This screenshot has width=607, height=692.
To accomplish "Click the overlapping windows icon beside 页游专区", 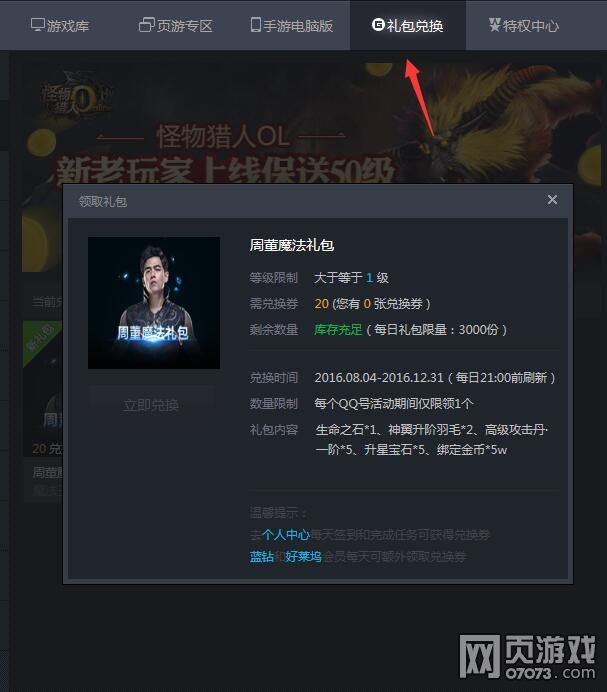I will (x=147, y=25).
